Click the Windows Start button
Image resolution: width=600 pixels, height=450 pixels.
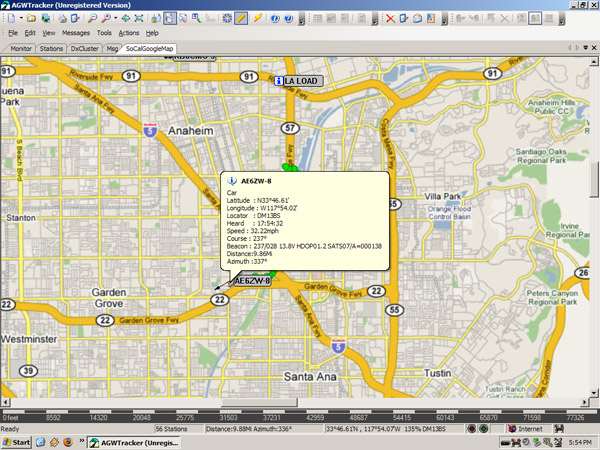coord(16,441)
